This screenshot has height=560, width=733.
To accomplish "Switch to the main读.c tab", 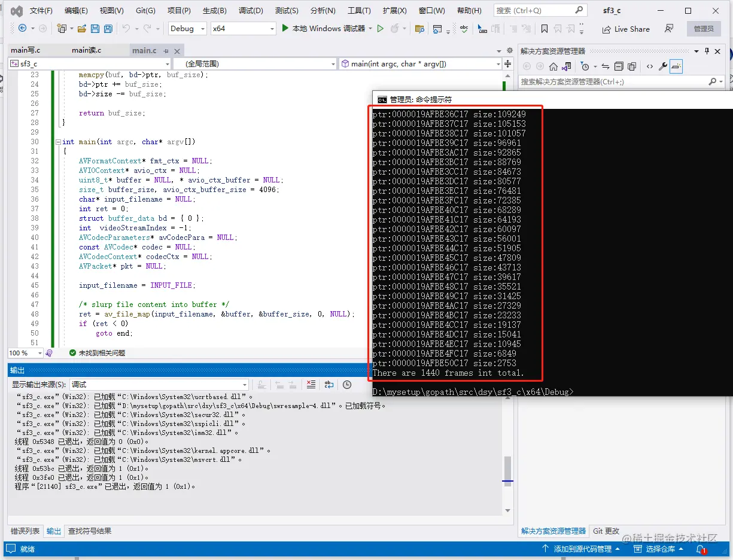I will click(87, 50).
